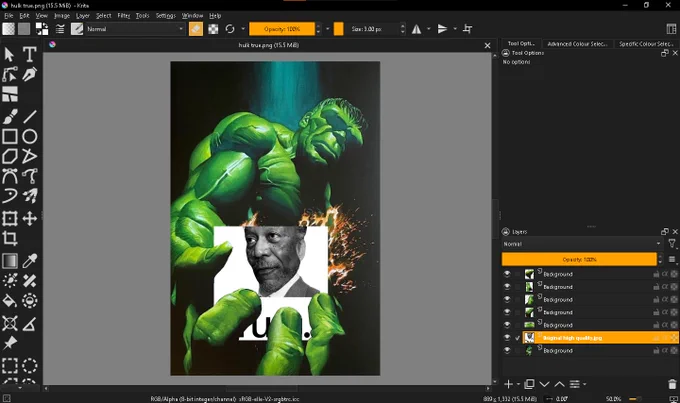The image size is (680, 403).
Task: Select the Ellipse shape tool
Action: (x=29, y=136)
